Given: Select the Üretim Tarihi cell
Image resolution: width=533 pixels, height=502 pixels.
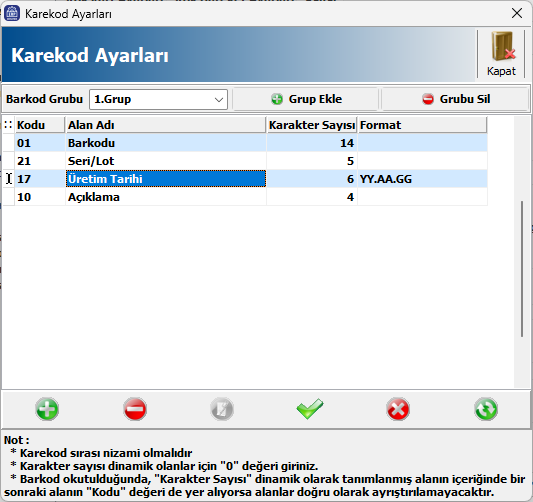Looking at the screenshot, I should tap(166, 179).
